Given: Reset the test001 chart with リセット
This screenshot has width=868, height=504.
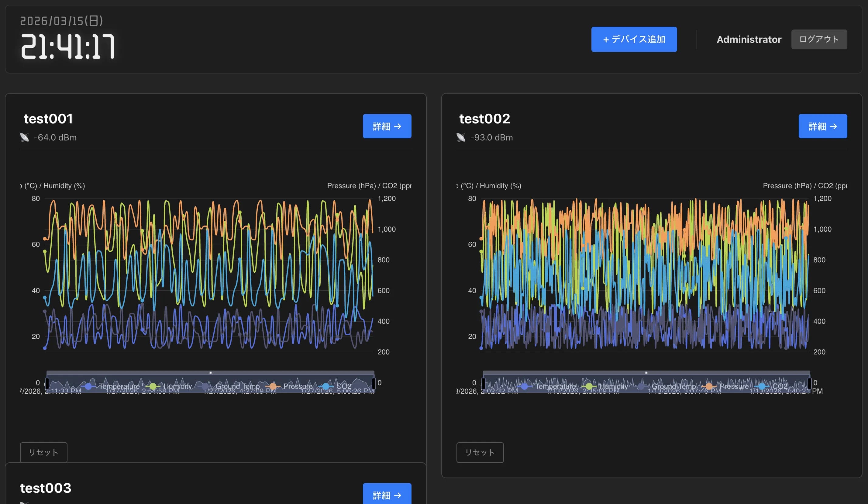Looking at the screenshot, I should 43,452.
